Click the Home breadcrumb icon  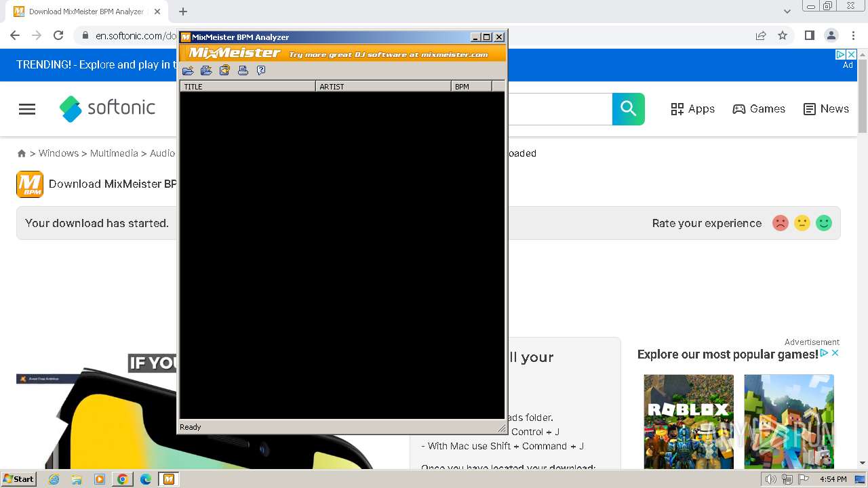pos(22,154)
